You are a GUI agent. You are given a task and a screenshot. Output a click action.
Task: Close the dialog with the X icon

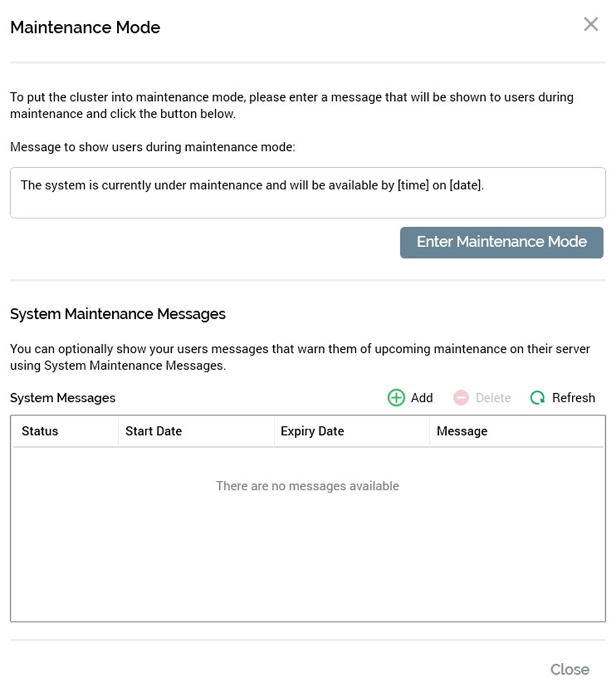click(591, 25)
